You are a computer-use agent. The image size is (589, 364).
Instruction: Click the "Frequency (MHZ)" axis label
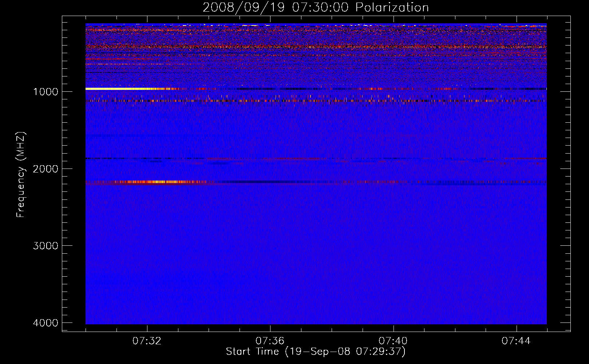pyautogui.click(x=21, y=175)
